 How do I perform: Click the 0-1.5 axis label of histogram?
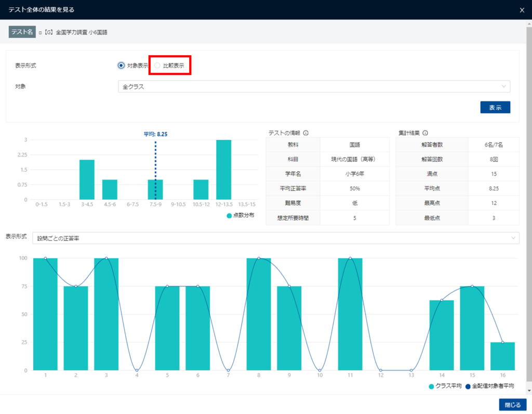42,204
